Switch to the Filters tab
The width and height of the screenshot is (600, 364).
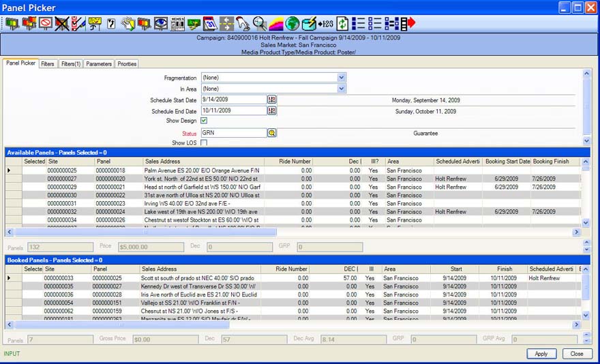(48, 64)
